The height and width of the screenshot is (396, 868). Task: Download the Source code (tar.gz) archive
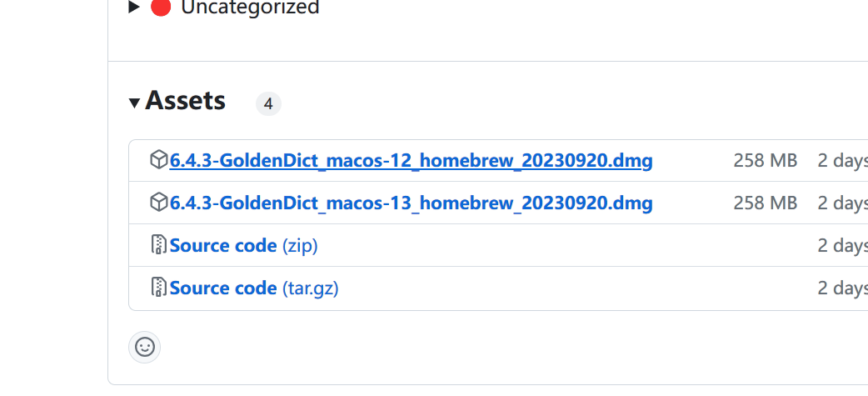tap(254, 288)
